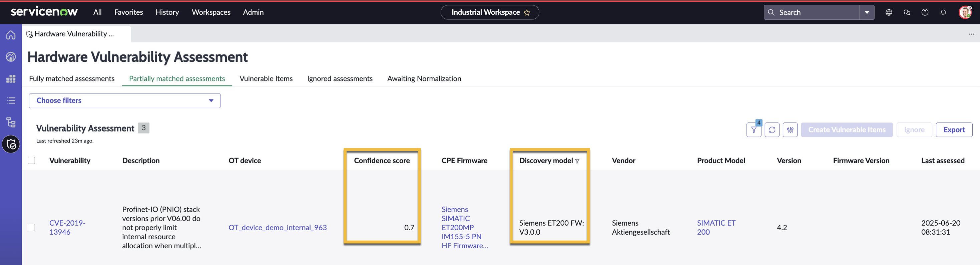980x265 pixels.
Task: Click the Discovery model column filter icon
Action: (577, 161)
